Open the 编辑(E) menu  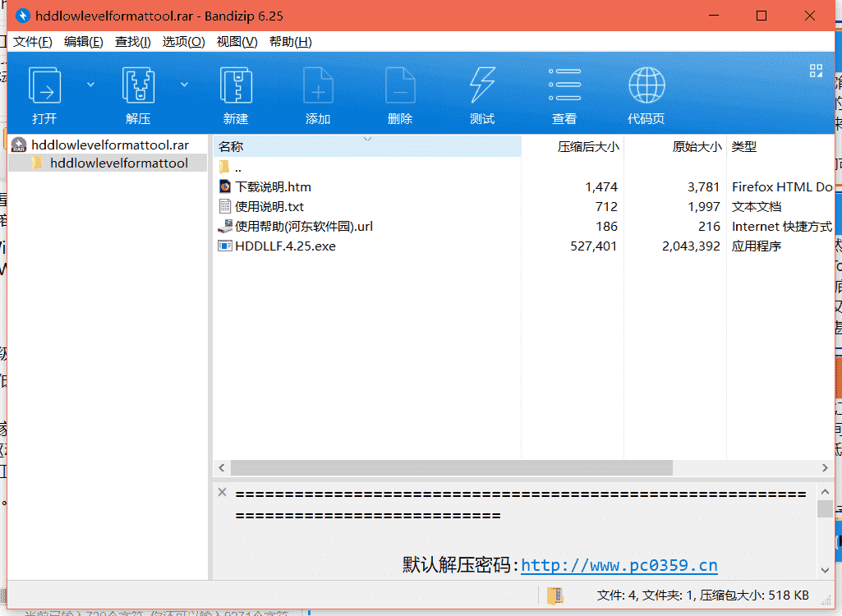pyautogui.click(x=83, y=42)
